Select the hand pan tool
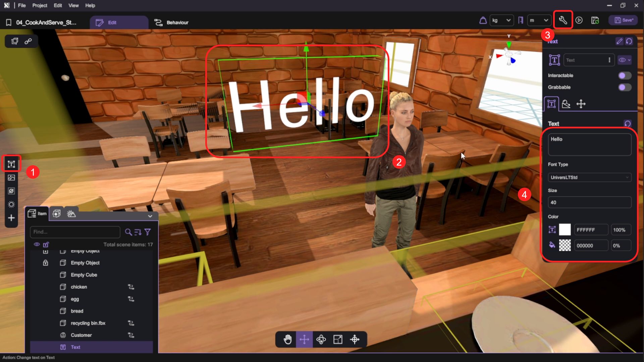Viewport: 644px width, 362px height. pos(287,340)
